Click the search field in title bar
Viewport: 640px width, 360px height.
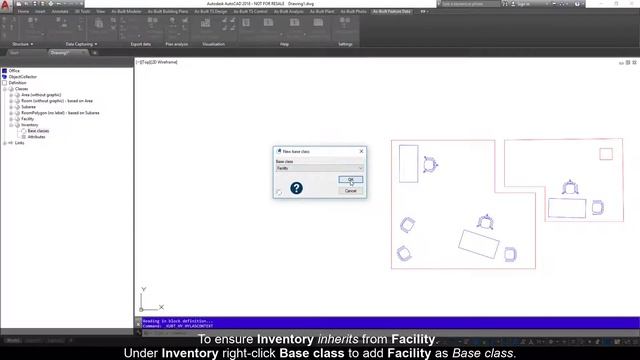[x=470, y=4]
